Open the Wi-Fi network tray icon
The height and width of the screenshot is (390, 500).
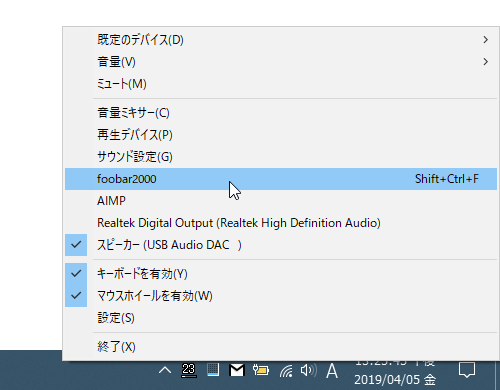tap(286, 371)
